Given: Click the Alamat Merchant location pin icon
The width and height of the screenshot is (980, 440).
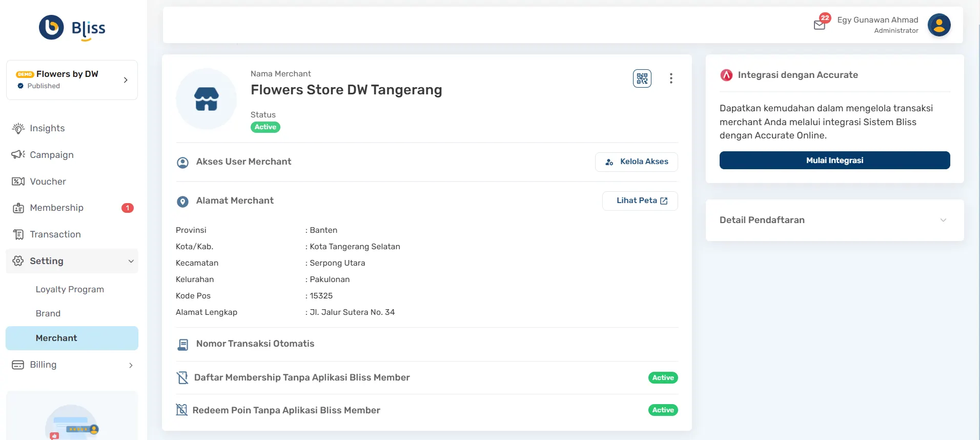Looking at the screenshot, I should point(182,202).
